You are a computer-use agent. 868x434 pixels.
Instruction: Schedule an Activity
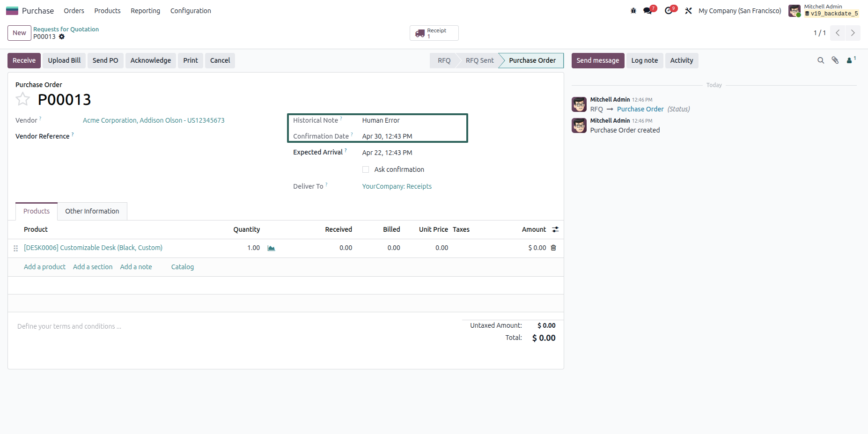coord(682,60)
